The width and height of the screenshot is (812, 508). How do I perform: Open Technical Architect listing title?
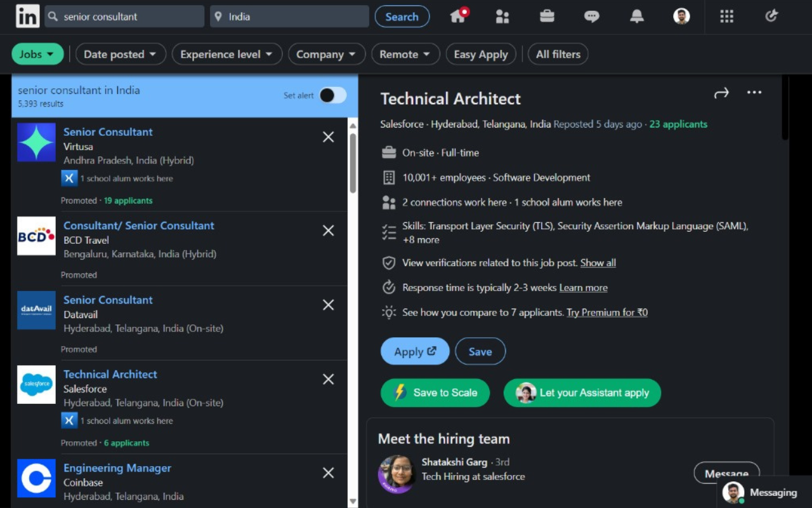[x=110, y=374]
